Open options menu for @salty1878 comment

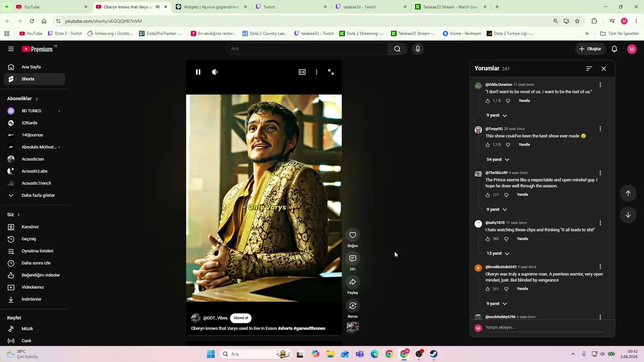click(x=600, y=223)
